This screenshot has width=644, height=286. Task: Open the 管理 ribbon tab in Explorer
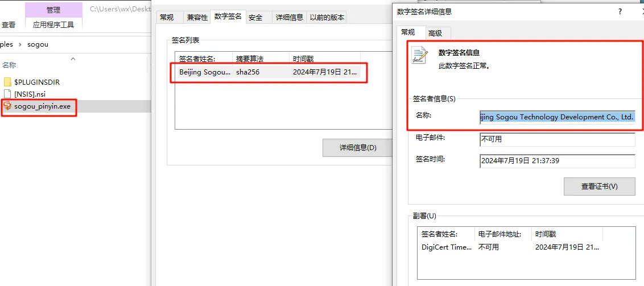(x=53, y=10)
